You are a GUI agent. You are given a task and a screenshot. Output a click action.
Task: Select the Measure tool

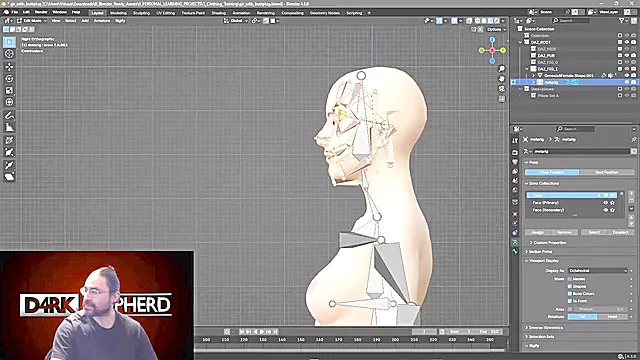pyautogui.click(x=9, y=127)
